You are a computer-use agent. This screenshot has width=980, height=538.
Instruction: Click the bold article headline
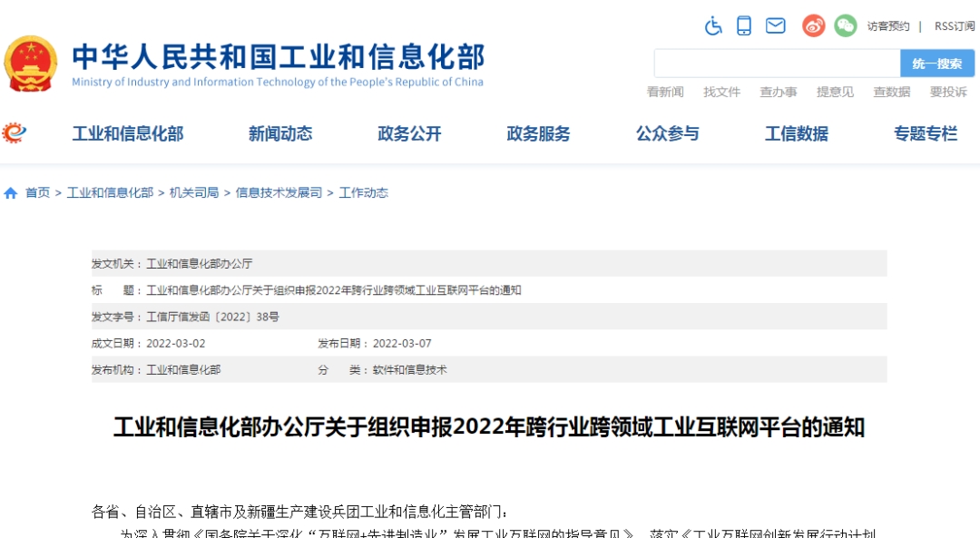[489, 427]
